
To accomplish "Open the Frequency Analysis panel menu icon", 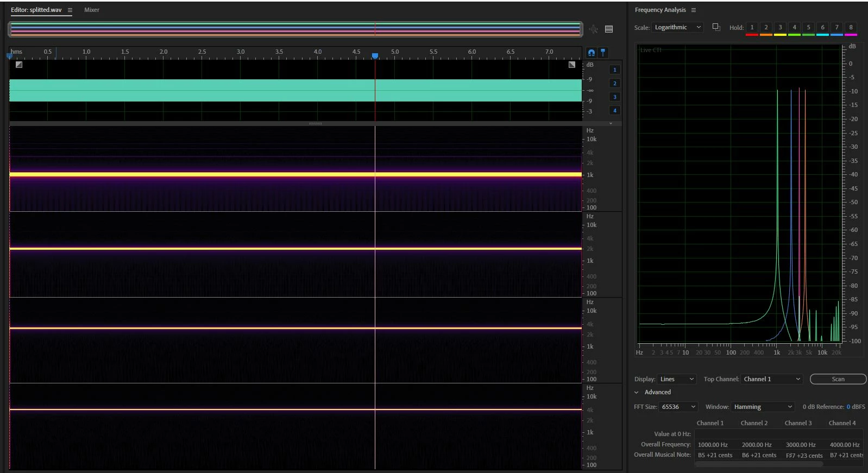I will point(694,10).
